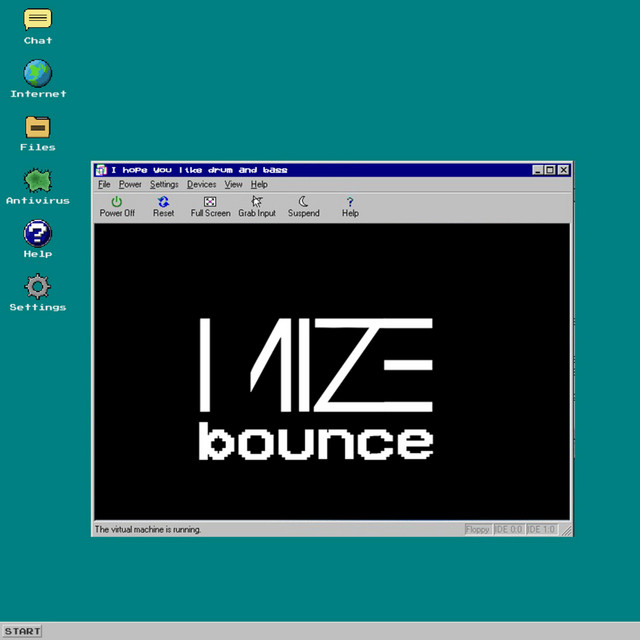Open the View menu
The width and height of the screenshot is (640, 640).
(x=233, y=184)
